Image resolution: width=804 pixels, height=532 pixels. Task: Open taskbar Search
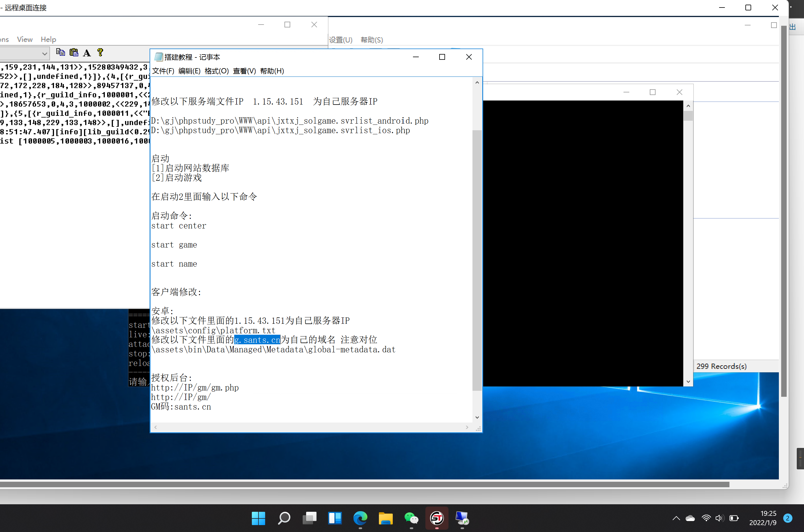(284, 518)
